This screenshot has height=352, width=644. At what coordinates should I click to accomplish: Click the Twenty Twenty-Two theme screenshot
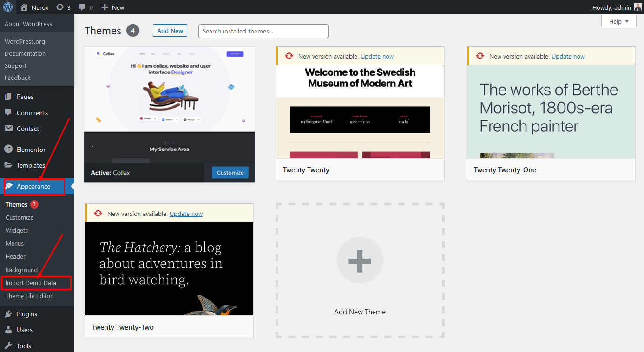169,269
